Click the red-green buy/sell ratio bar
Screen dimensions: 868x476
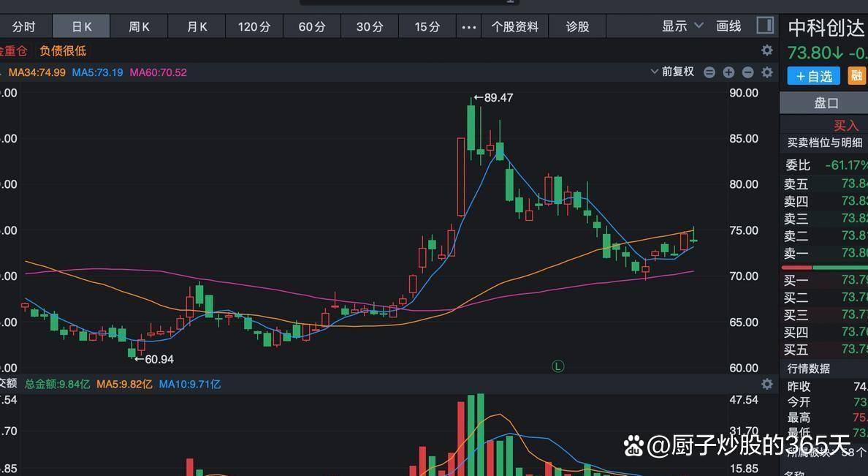pos(824,268)
